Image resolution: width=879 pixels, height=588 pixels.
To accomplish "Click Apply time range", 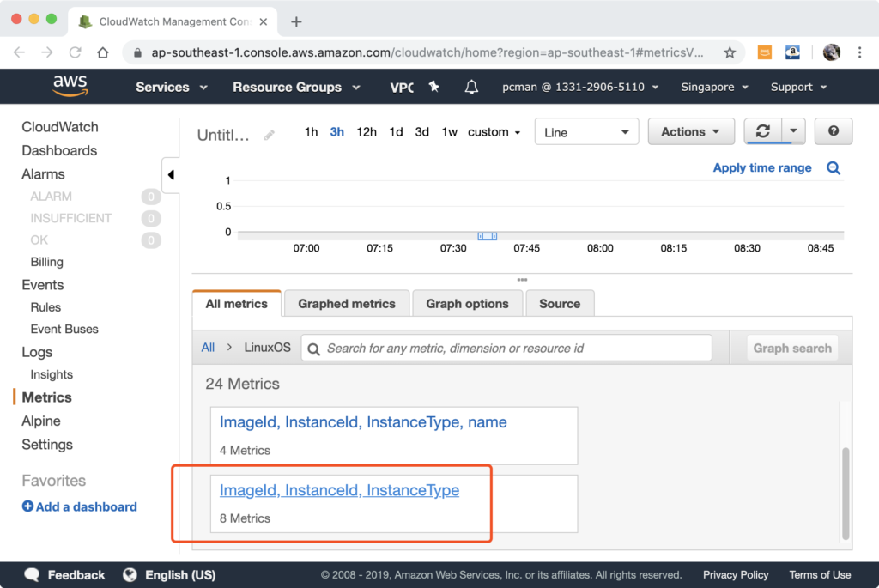I will click(762, 167).
